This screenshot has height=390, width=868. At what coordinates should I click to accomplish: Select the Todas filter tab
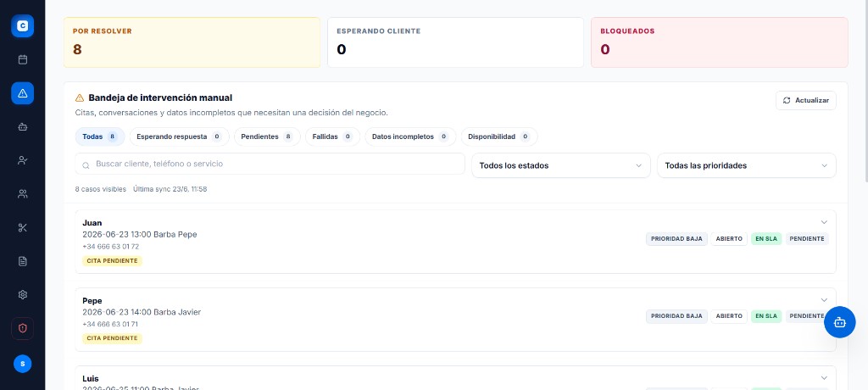pos(100,136)
